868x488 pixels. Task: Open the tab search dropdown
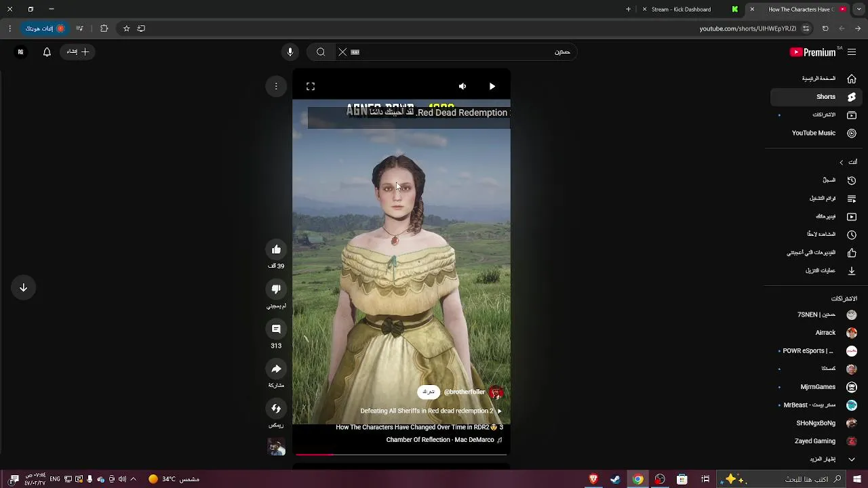coord(859,9)
